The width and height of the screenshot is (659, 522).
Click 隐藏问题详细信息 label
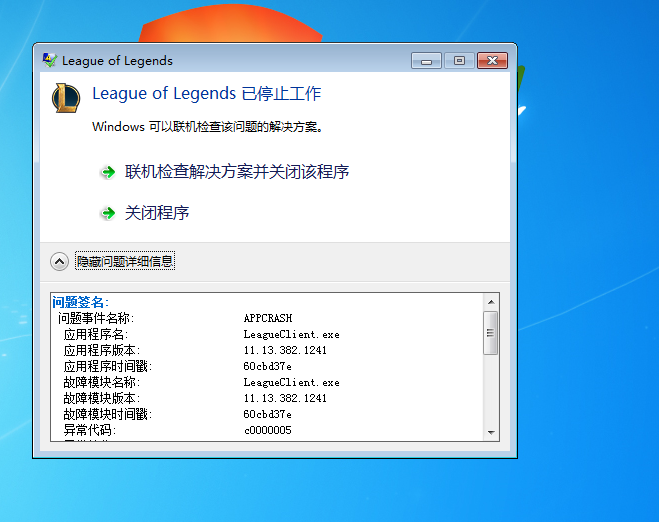point(125,261)
